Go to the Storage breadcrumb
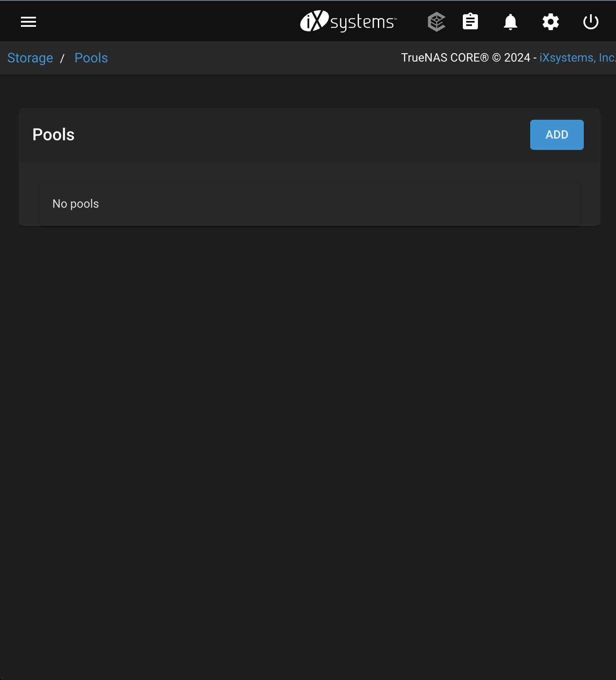This screenshot has width=616, height=680. [30, 58]
